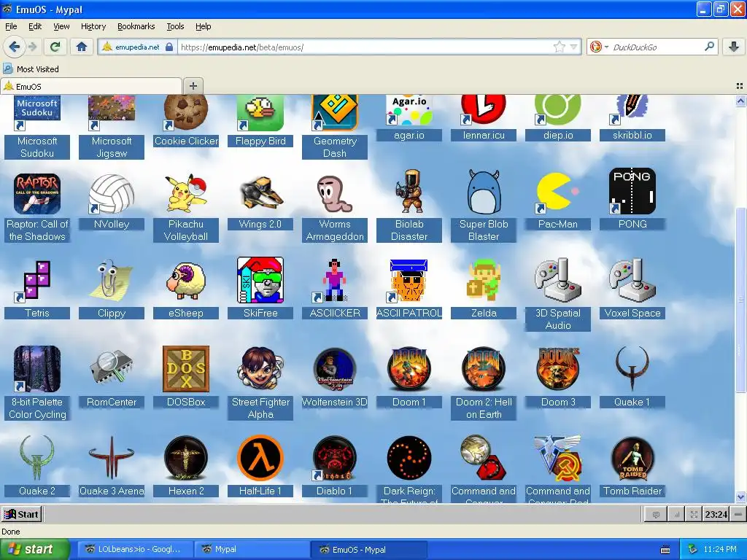Open Quake 3 Arena icon

pos(112,458)
